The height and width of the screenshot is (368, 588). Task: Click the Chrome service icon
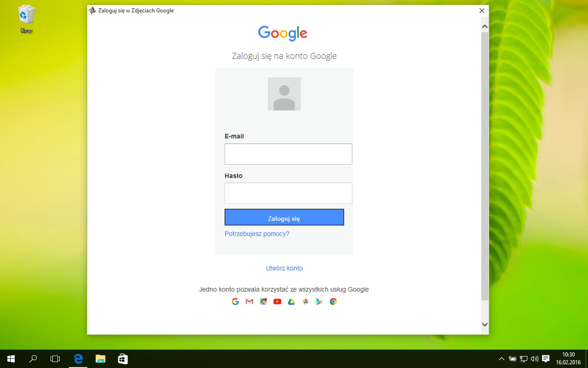coord(333,302)
